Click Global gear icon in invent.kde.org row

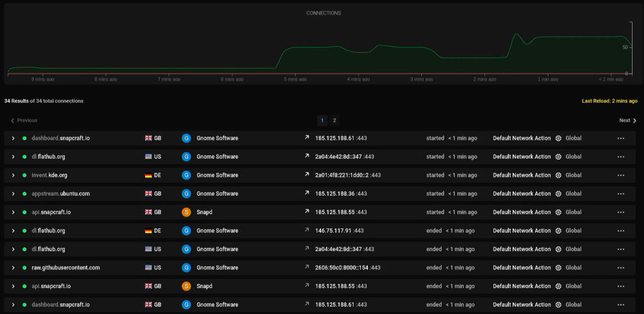coord(558,176)
